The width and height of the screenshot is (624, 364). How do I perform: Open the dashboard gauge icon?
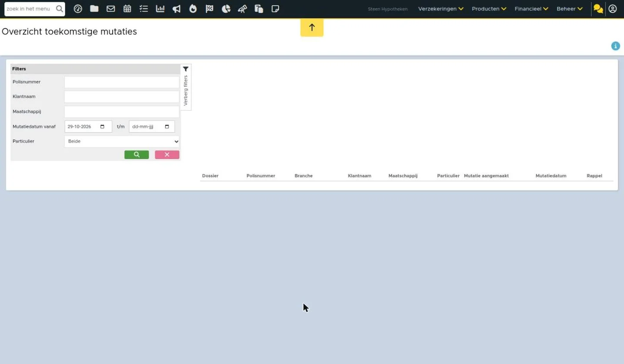(78, 9)
